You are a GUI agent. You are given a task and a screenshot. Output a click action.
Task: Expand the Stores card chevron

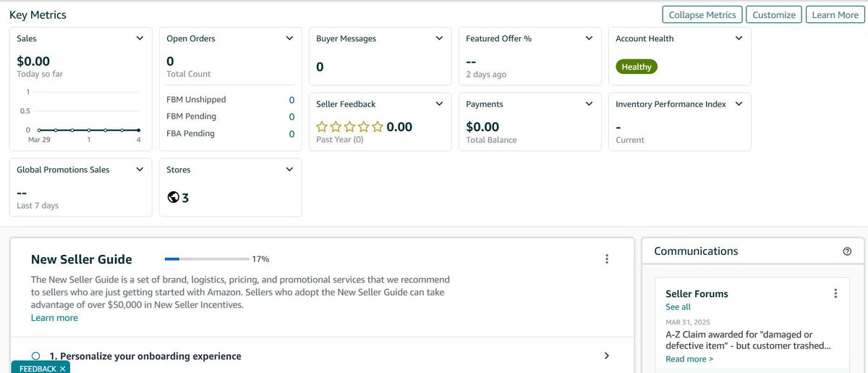289,169
